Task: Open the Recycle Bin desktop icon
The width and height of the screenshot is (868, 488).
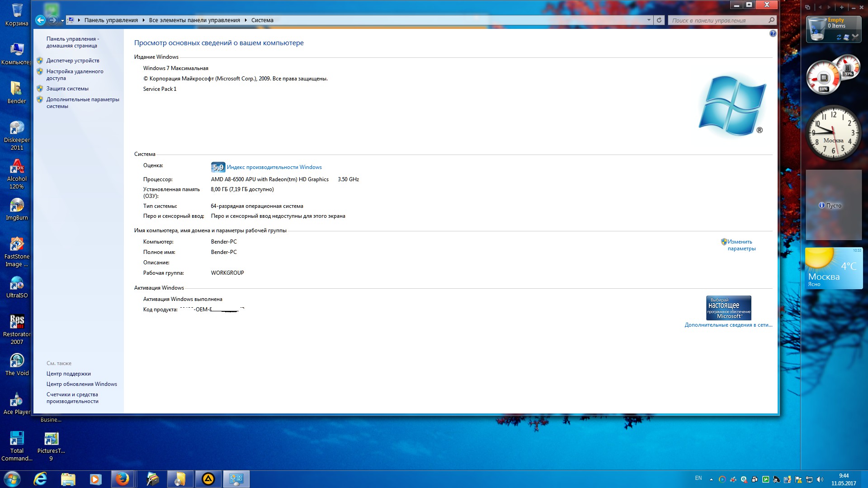Action: point(17,15)
